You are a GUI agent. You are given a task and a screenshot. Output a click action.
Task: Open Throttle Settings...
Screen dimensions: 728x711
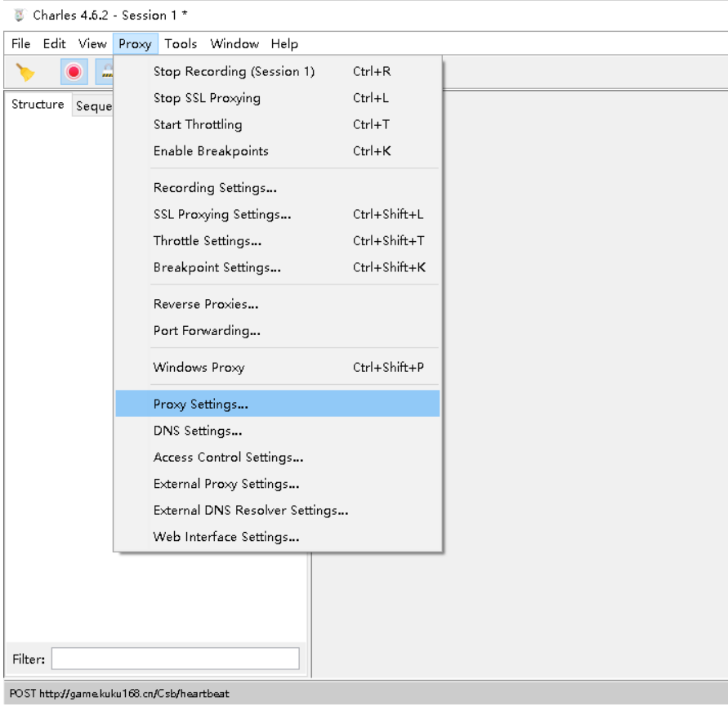[x=278, y=240]
